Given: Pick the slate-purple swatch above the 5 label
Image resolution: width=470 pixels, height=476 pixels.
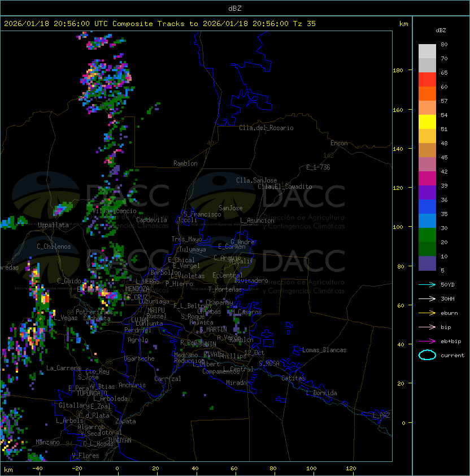Looking at the screenshot, I should (427, 263).
